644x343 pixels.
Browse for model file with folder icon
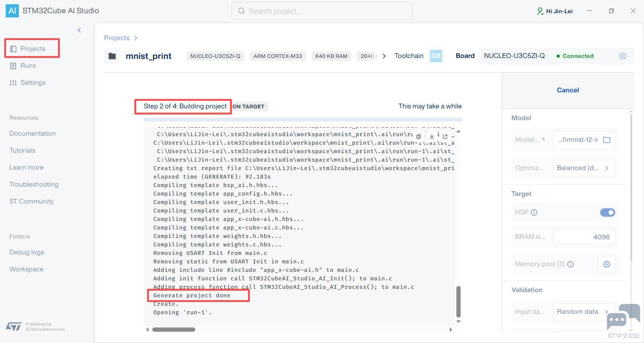coord(607,139)
